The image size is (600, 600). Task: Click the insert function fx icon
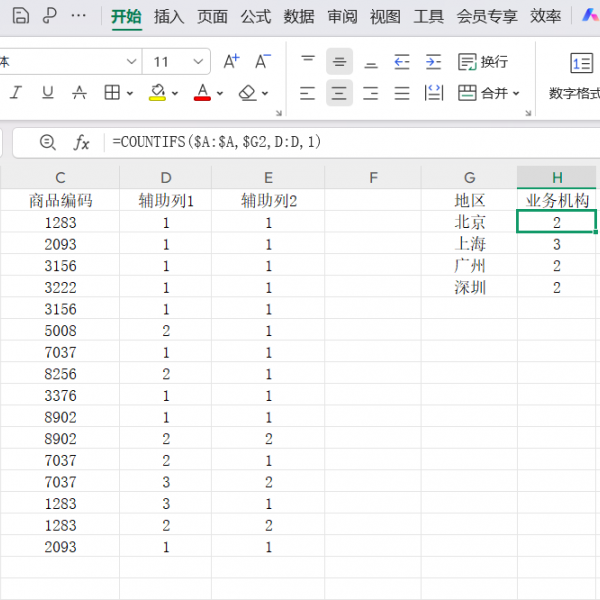coord(82,143)
